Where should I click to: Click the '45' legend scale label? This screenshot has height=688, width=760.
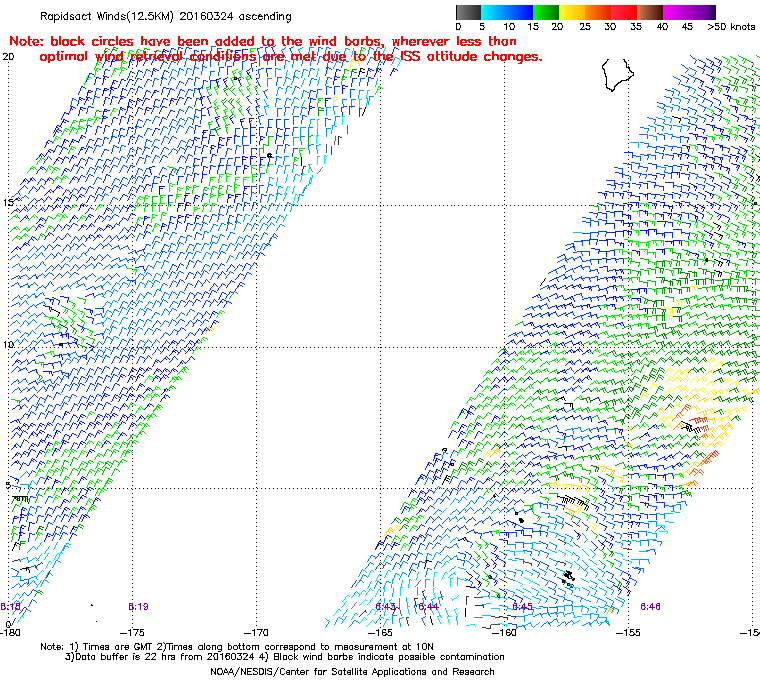687,27
